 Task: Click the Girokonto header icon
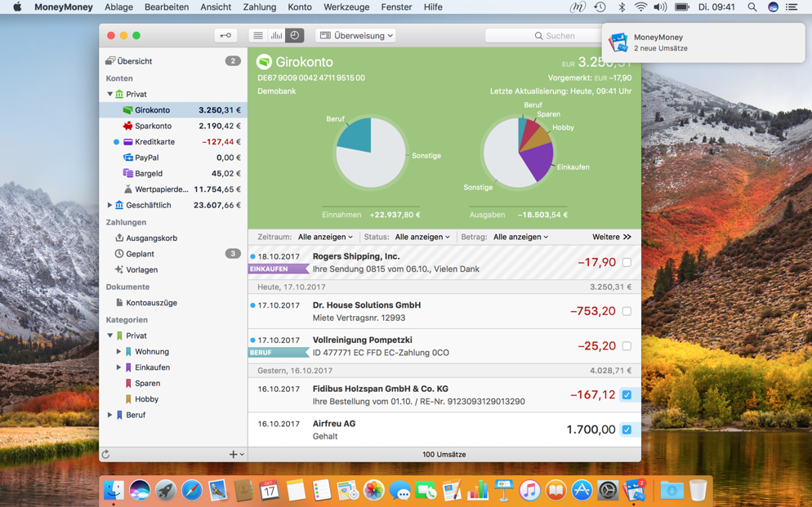point(264,61)
